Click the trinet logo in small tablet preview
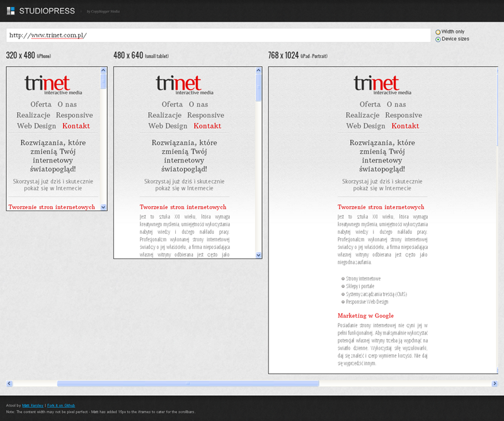Screen dimensions: 504x421 tap(178, 84)
